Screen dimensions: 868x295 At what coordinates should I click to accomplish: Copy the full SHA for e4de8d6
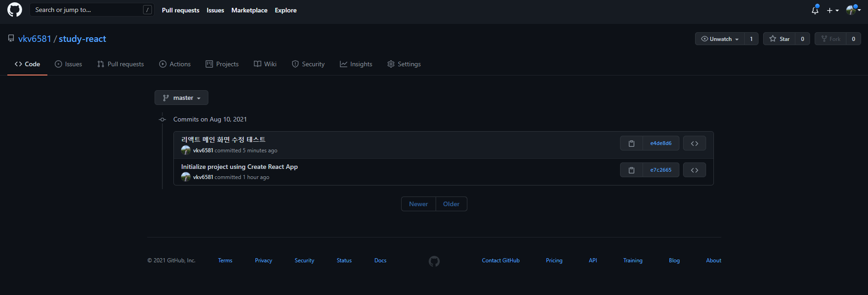click(632, 144)
